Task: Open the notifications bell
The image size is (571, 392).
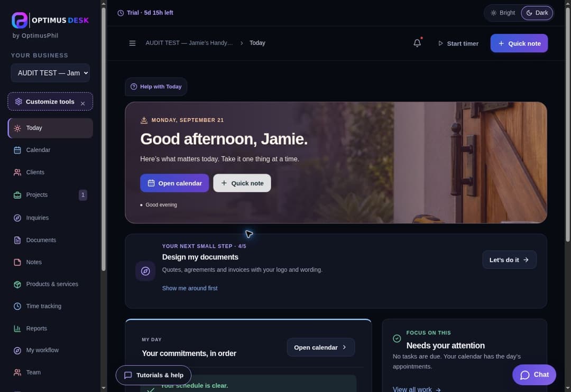Action: pos(417,43)
